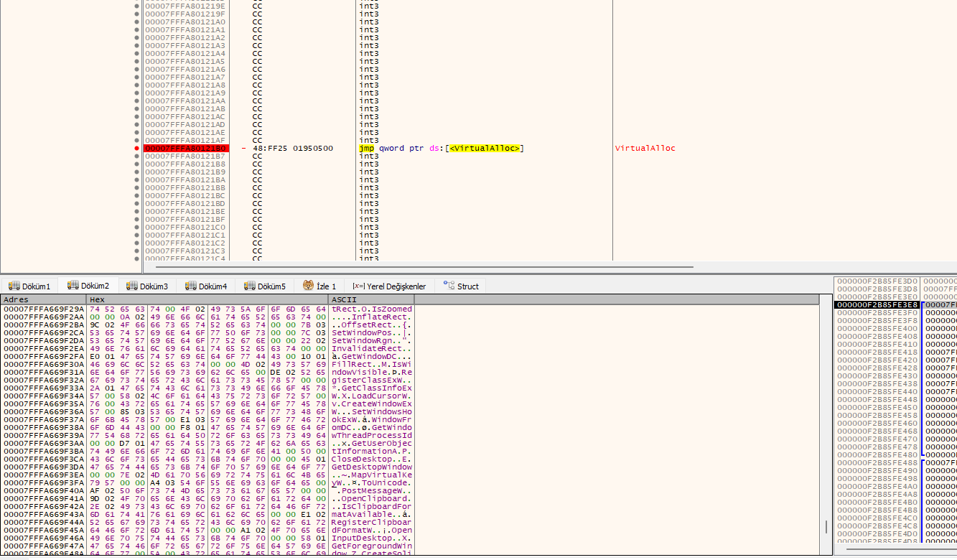Select the red VirtualAlloc comment text
Image resolution: width=957 pixels, height=560 pixels.
click(645, 148)
